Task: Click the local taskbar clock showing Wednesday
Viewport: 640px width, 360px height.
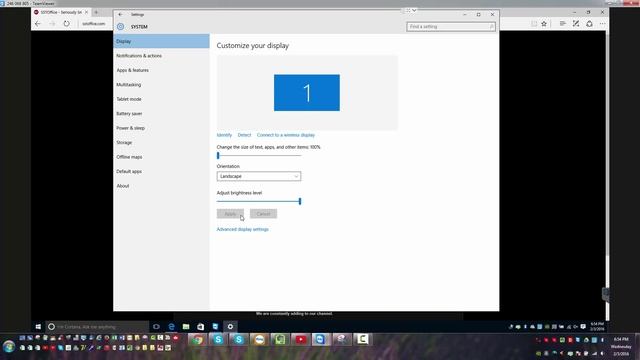Action: tap(621, 347)
